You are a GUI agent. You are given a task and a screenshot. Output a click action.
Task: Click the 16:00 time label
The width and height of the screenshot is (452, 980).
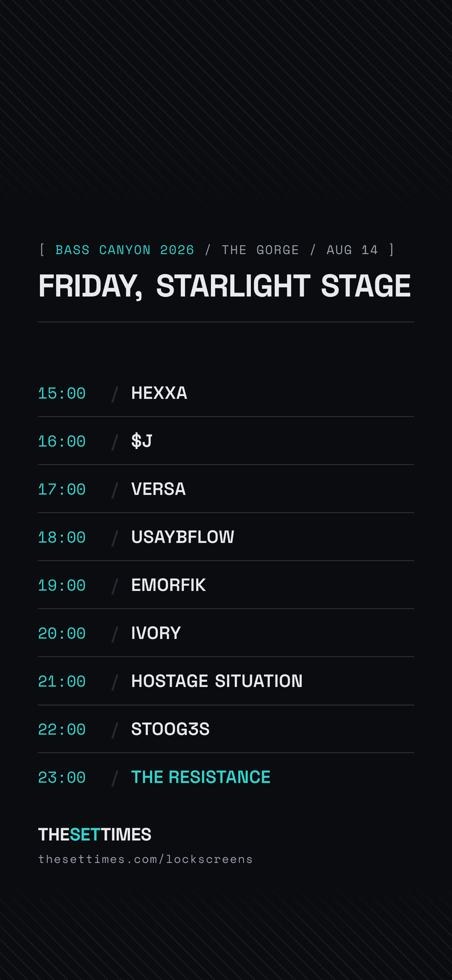[x=62, y=441]
